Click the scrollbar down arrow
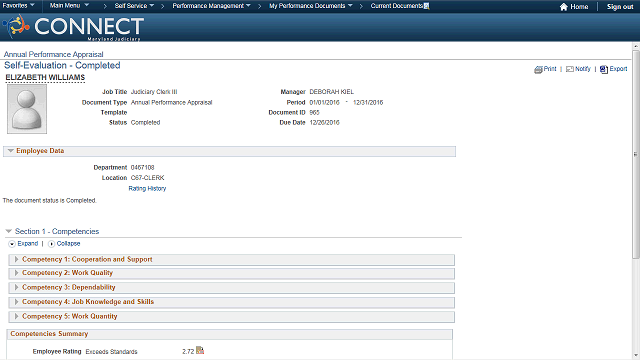This screenshot has width=640, height=360. (636, 356)
